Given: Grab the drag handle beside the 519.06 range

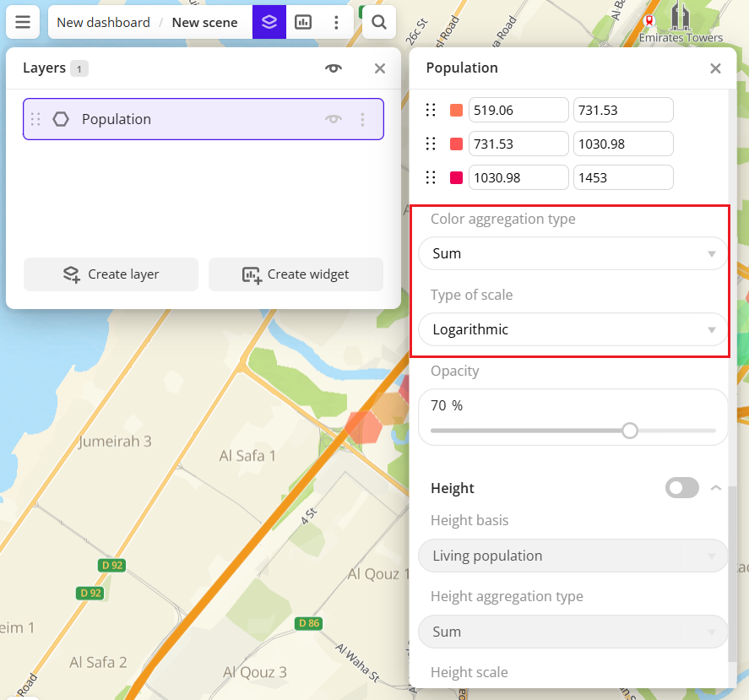Looking at the screenshot, I should [x=431, y=110].
